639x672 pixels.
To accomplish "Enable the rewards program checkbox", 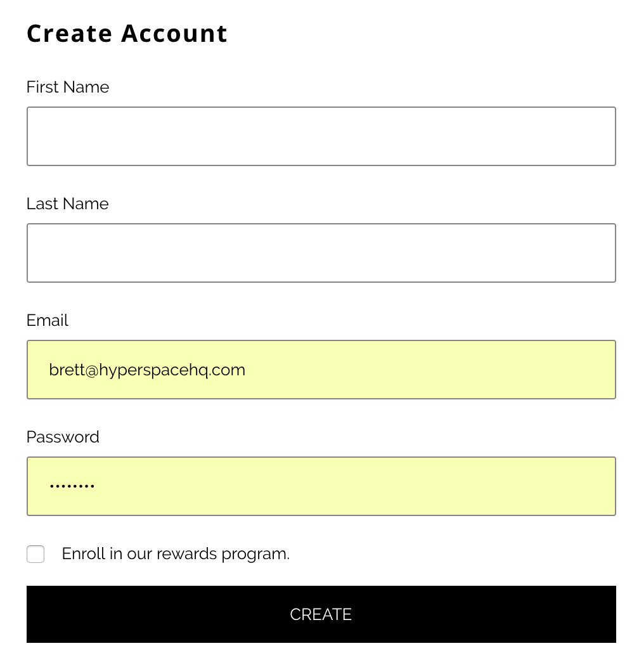I will point(35,554).
